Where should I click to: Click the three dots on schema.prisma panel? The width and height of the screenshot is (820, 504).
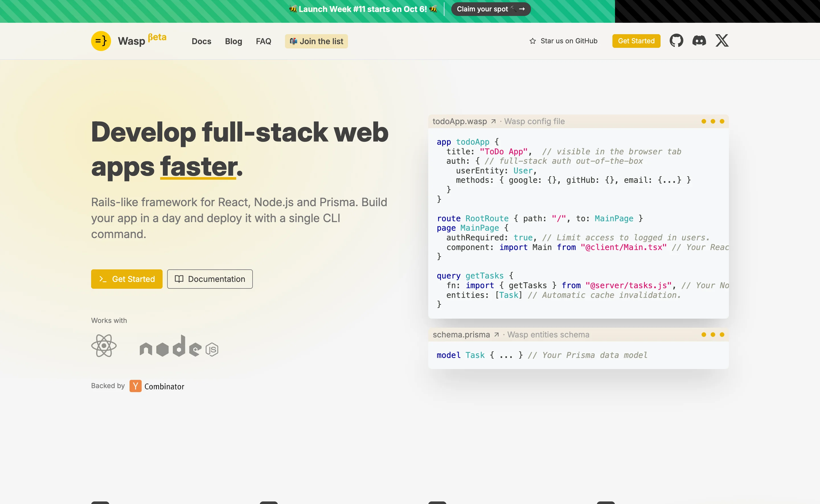click(x=713, y=335)
